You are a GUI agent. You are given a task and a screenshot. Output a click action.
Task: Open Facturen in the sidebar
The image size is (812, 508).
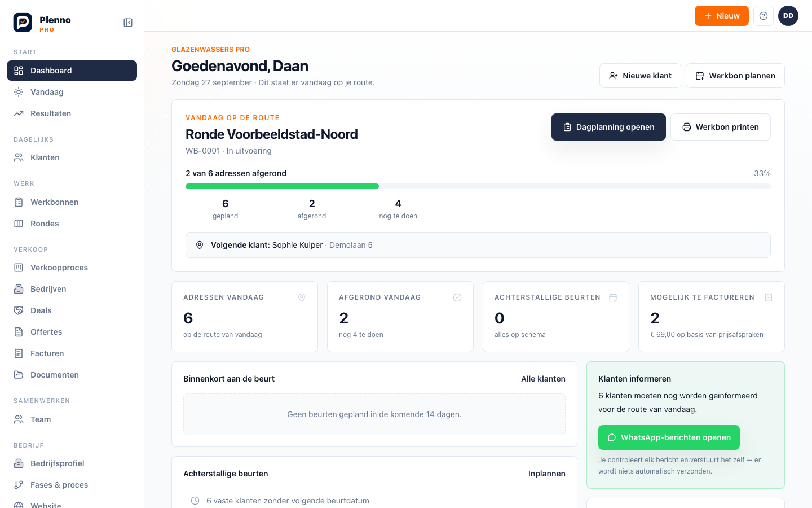pyautogui.click(x=72, y=353)
